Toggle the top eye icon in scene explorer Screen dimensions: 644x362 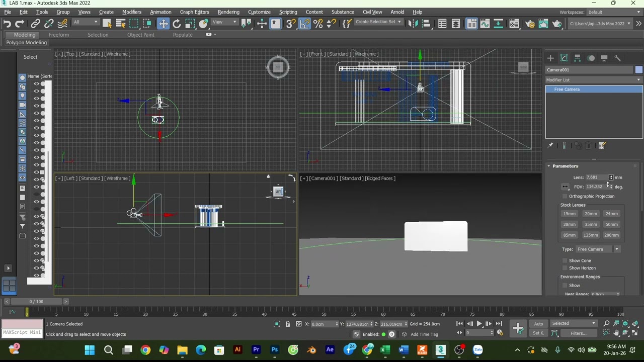tap(36, 84)
